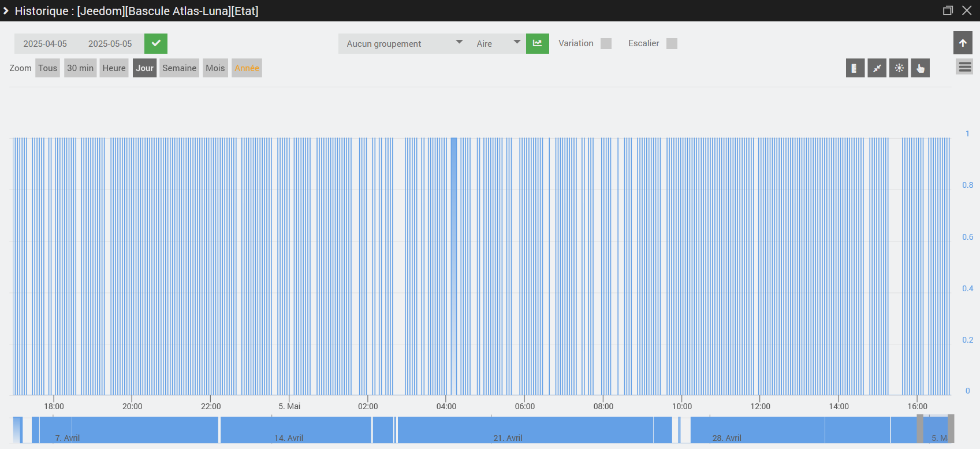Click the navigator at 14. Avril

click(289, 438)
